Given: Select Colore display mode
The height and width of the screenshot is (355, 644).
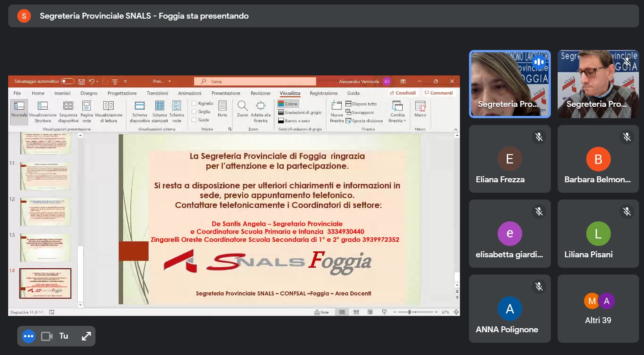Looking at the screenshot, I should 288,104.
